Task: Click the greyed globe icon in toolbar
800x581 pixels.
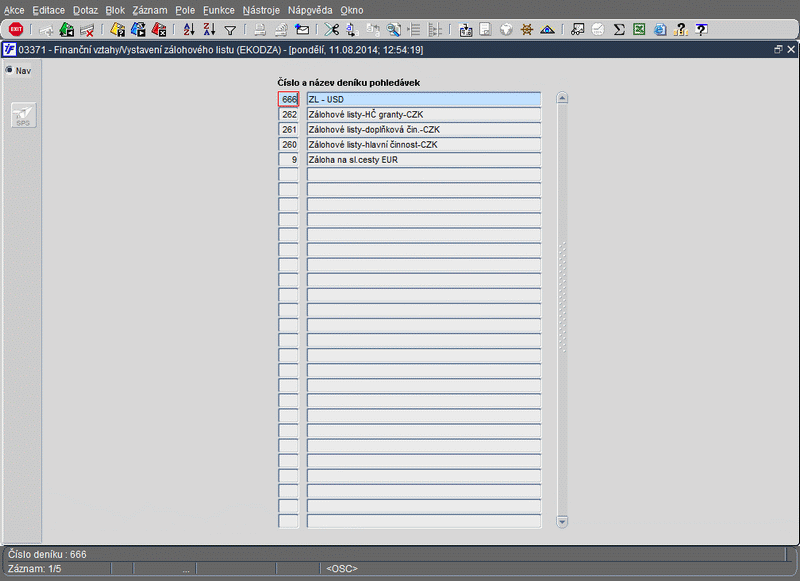Action: coord(506,30)
